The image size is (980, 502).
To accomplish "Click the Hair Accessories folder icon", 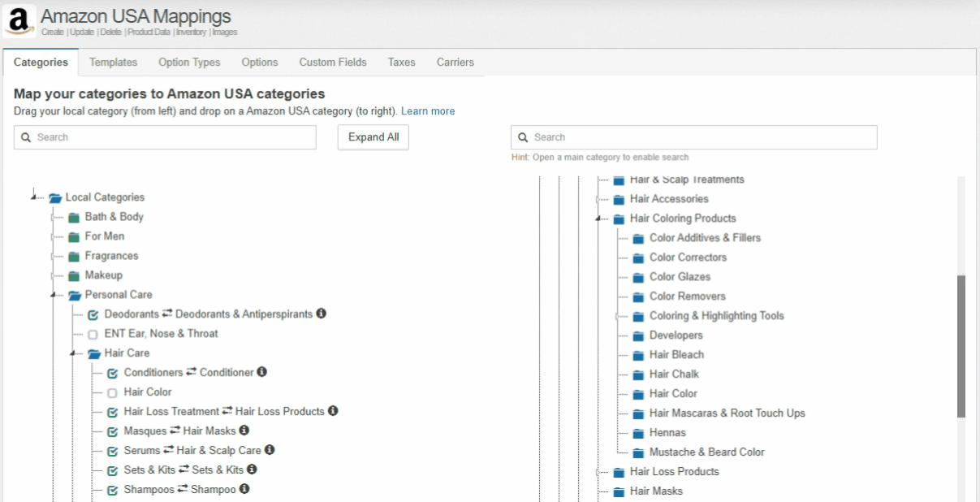I will tap(620, 199).
